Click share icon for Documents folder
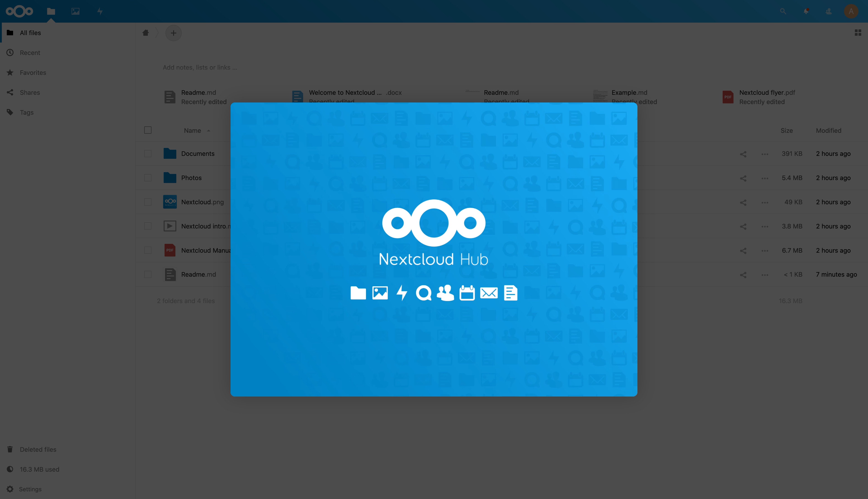The image size is (868, 499). click(x=743, y=154)
